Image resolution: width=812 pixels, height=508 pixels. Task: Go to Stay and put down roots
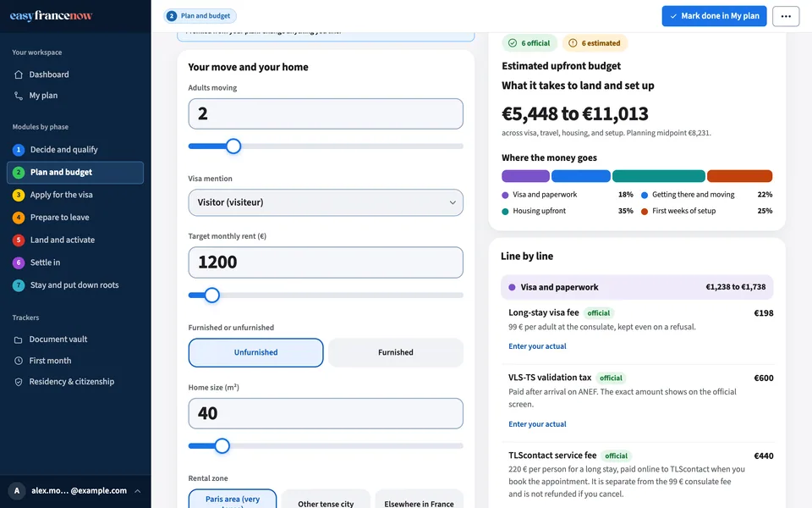[x=75, y=285]
